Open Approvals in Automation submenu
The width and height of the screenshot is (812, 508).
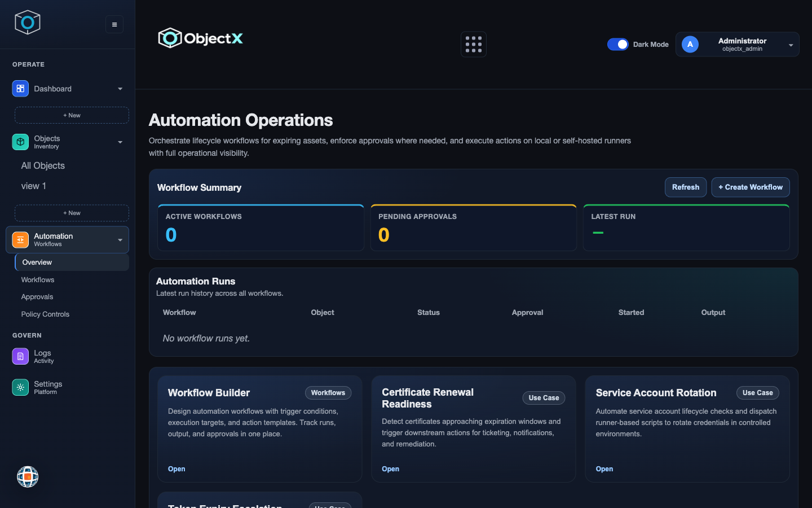click(x=37, y=297)
